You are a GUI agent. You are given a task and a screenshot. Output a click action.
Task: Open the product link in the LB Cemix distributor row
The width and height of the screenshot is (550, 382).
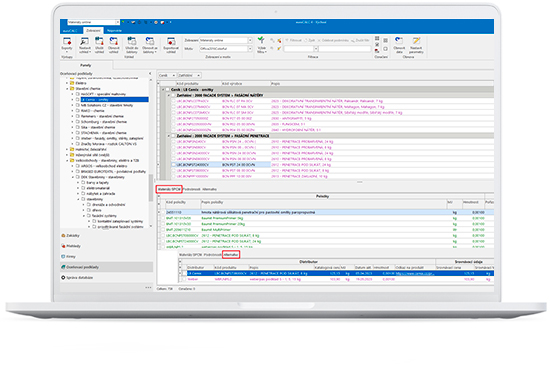click(x=415, y=273)
